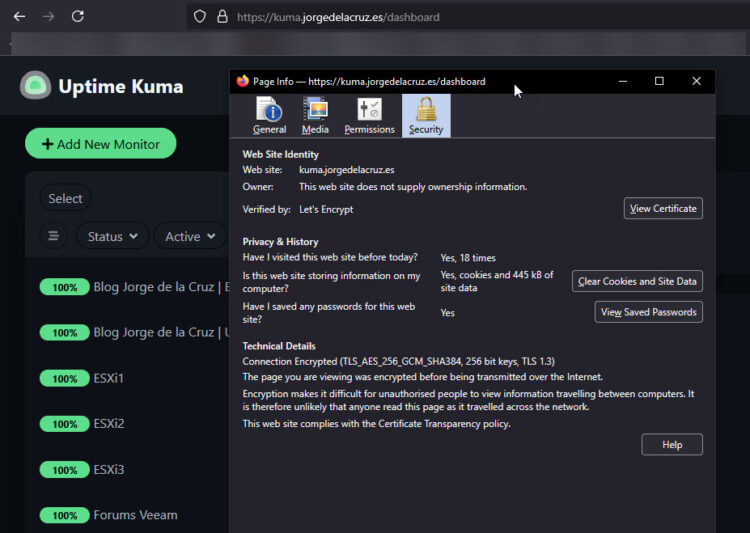
Task: Click the Uptime Kuma logo
Action: (x=36, y=86)
